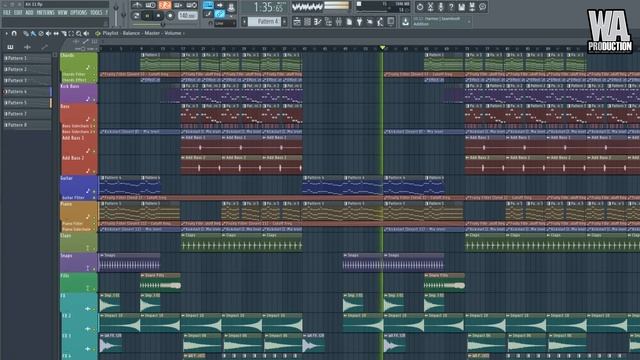The height and width of the screenshot is (360, 640).
Task: Click the previous pattern arrow
Action: click(x=245, y=21)
